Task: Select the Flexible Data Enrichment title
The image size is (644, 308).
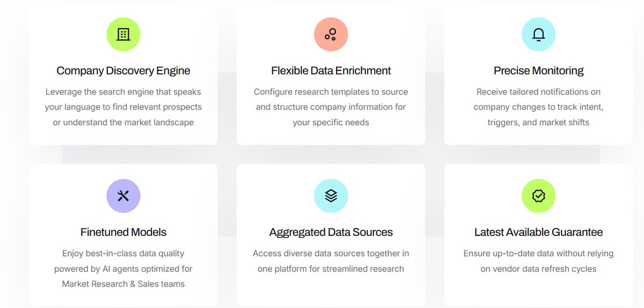Action: tap(331, 70)
